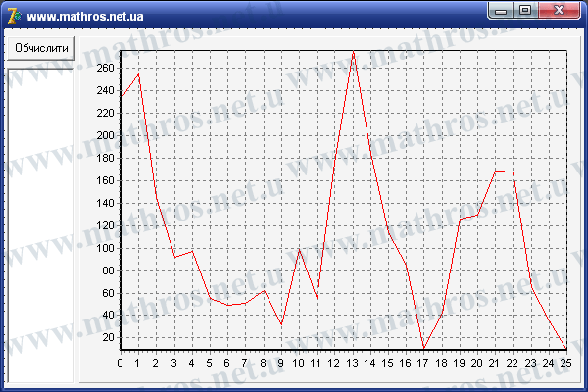
Task: Click the y-axis label 60
Action: coord(108,293)
